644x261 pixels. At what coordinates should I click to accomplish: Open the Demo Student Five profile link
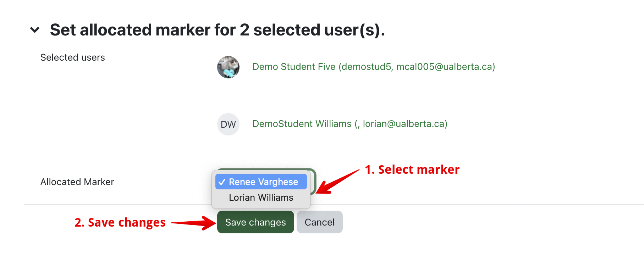coord(373,67)
